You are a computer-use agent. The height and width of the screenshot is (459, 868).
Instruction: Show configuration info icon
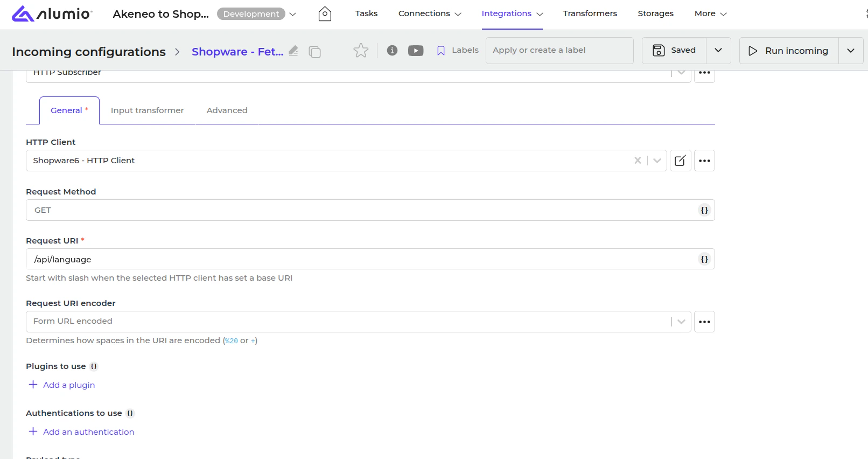click(x=392, y=51)
